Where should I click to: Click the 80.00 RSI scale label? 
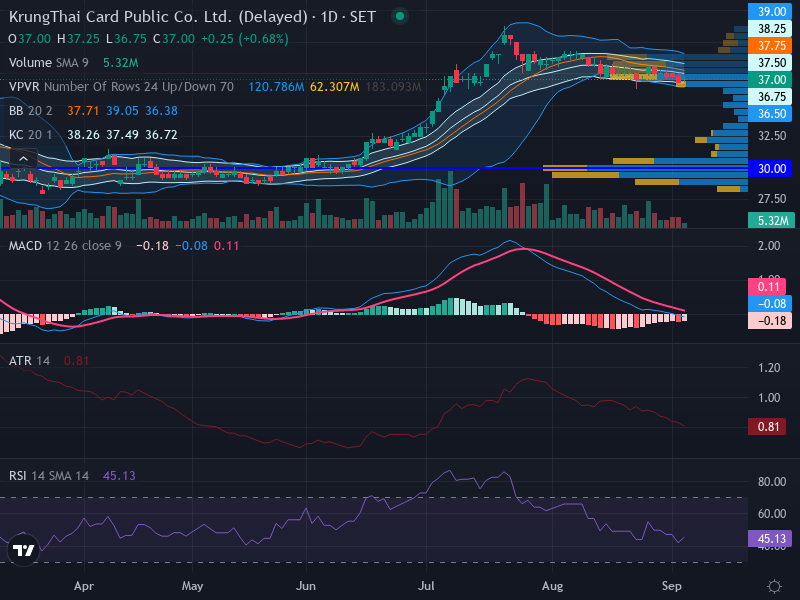pos(772,482)
